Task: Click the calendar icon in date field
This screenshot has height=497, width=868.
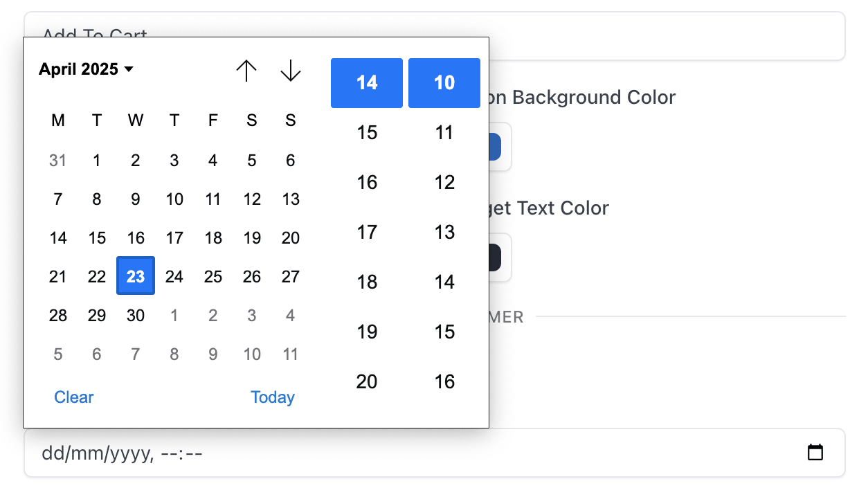Action: pos(815,453)
